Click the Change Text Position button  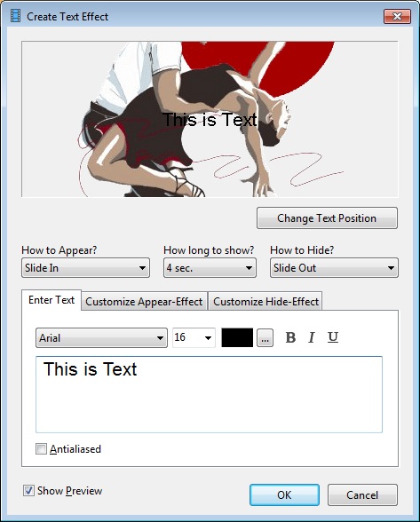coord(327,218)
